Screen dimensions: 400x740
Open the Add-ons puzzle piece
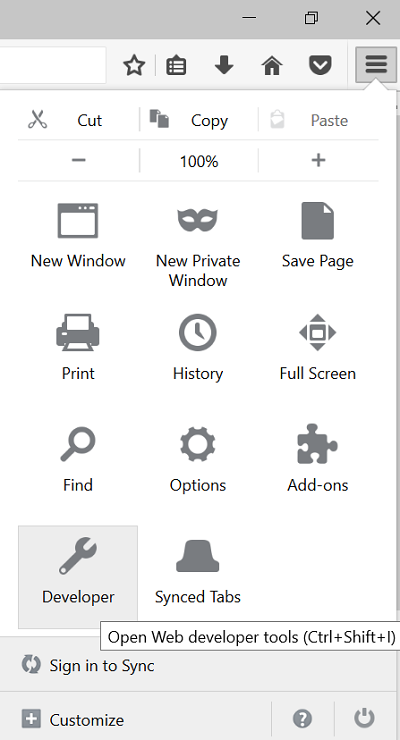(318, 458)
